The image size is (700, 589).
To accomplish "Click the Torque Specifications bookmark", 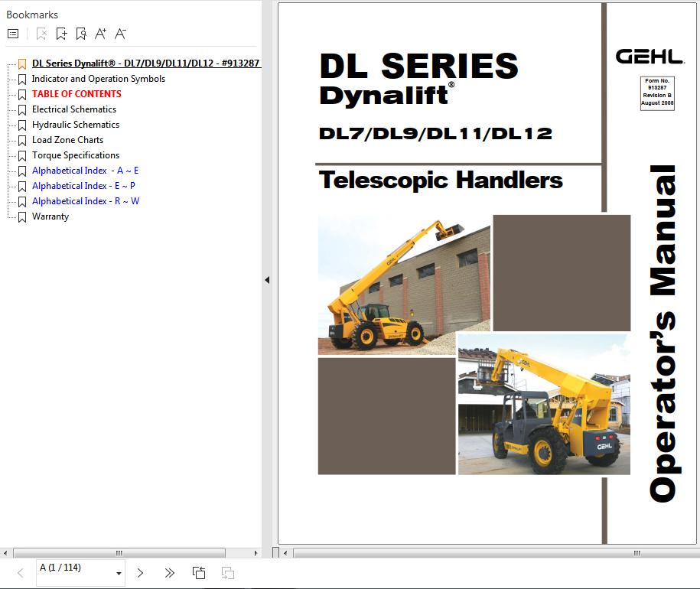I will pyautogui.click(x=76, y=155).
